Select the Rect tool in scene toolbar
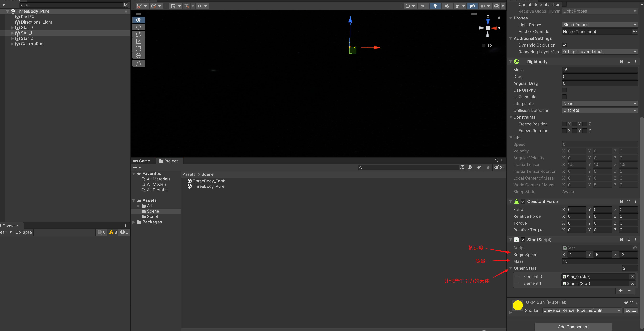This screenshot has height=331, width=644. tap(139, 48)
